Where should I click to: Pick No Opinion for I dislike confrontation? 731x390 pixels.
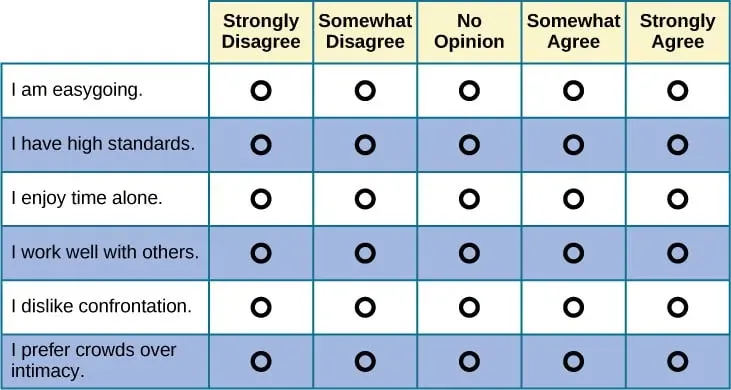tap(469, 307)
